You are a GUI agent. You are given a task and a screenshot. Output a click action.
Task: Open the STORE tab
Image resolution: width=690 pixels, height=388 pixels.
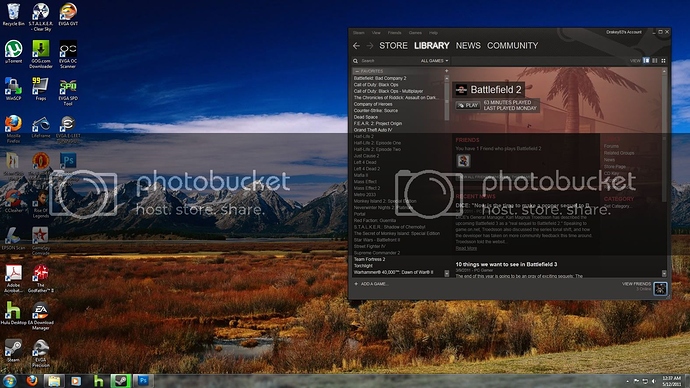393,46
